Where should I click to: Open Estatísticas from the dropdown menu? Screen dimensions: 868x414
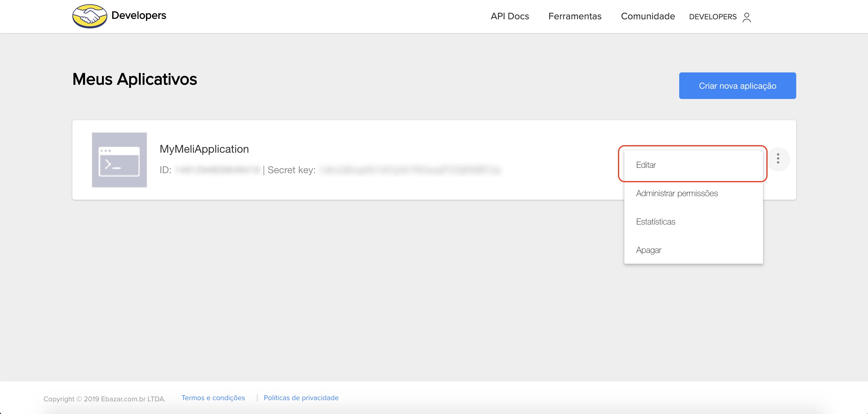coord(655,221)
